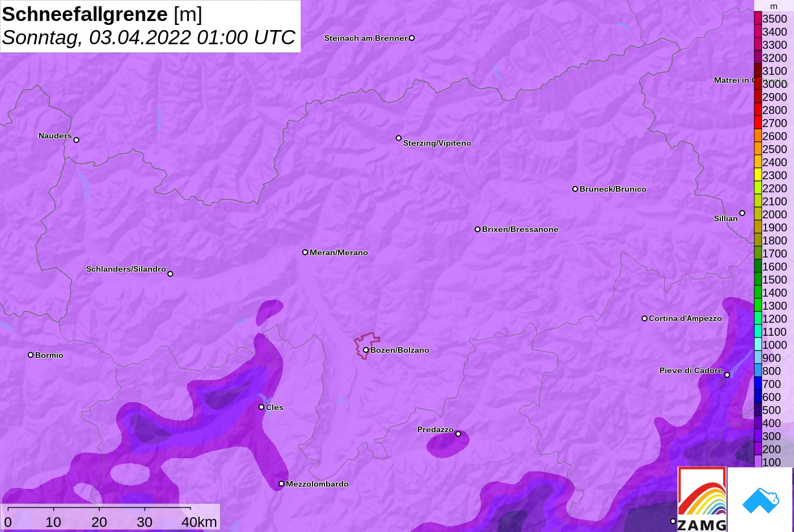Viewport: 794px width, 532px height.
Task: Click the Steinach am Brenner location dot
Action: tap(412, 38)
